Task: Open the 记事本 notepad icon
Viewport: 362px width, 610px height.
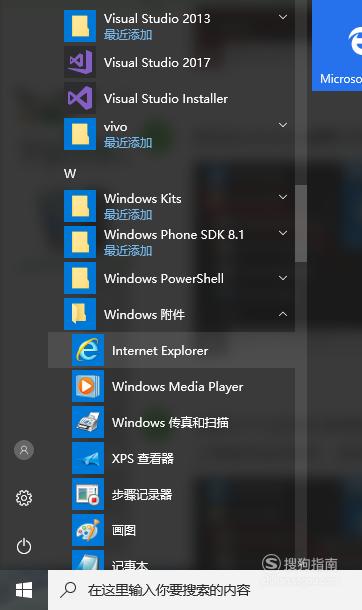Action: 88,560
